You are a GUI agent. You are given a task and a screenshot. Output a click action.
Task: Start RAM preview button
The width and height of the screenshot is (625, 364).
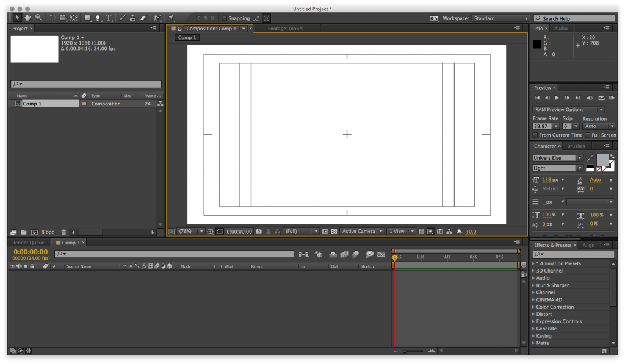(612, 98)
